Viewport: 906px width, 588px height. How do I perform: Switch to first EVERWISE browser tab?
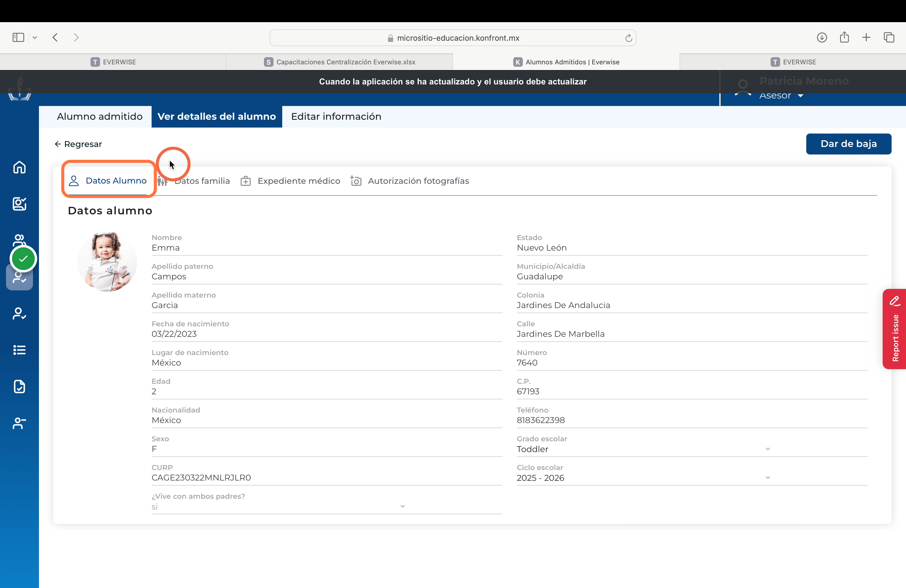point(113,62)
